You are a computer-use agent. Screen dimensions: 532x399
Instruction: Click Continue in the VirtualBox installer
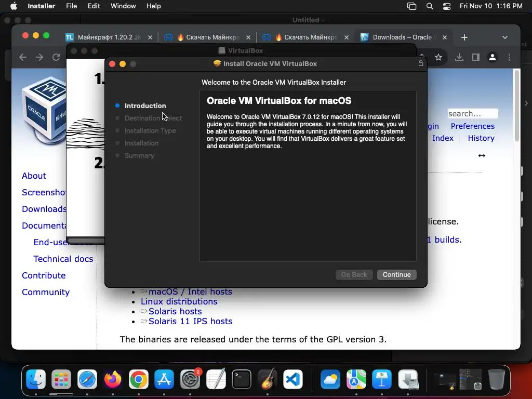coord(396,274)
